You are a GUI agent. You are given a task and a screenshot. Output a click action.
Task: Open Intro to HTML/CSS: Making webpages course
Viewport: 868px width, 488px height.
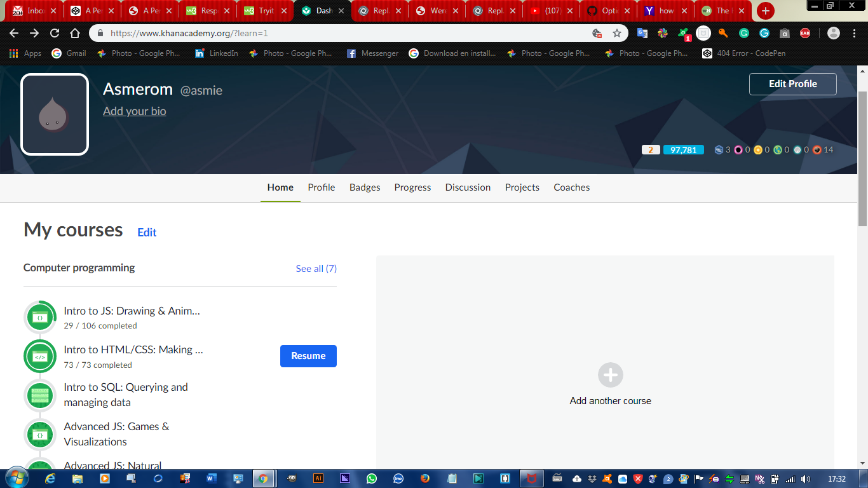pos(133,349)
